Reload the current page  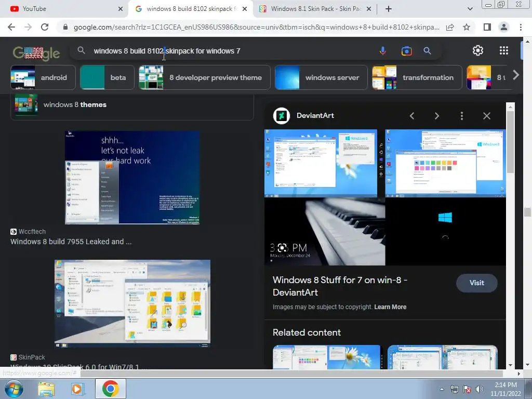click(45, 27)
